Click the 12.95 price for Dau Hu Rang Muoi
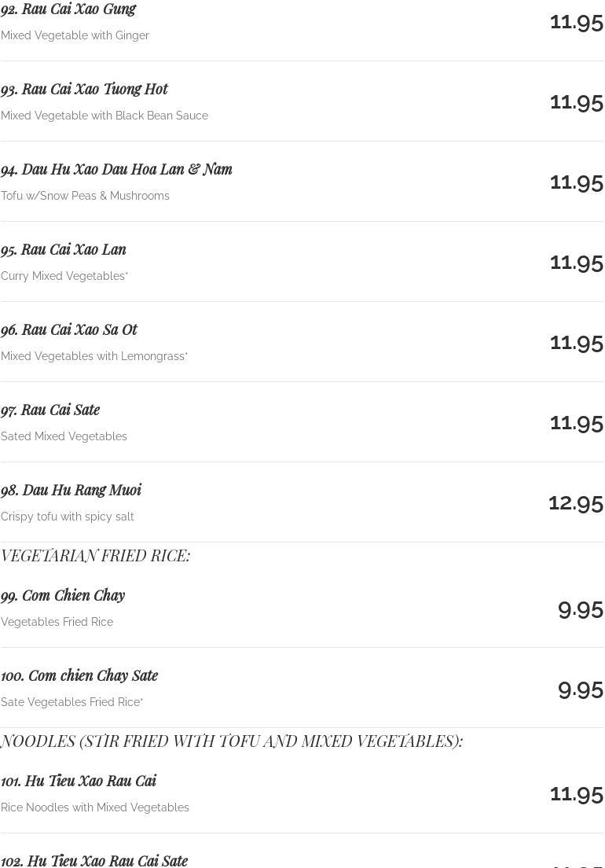The height and width of the screenshot is (868, 605). point(575,502)
